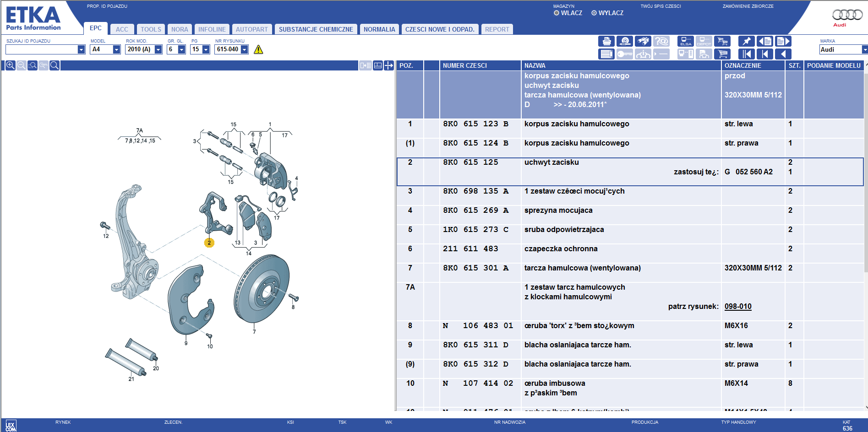The height and width of the screenshot is (432, 868).
Task: Select the WYLACZ magazyn radio button
Action: [594, 13]
